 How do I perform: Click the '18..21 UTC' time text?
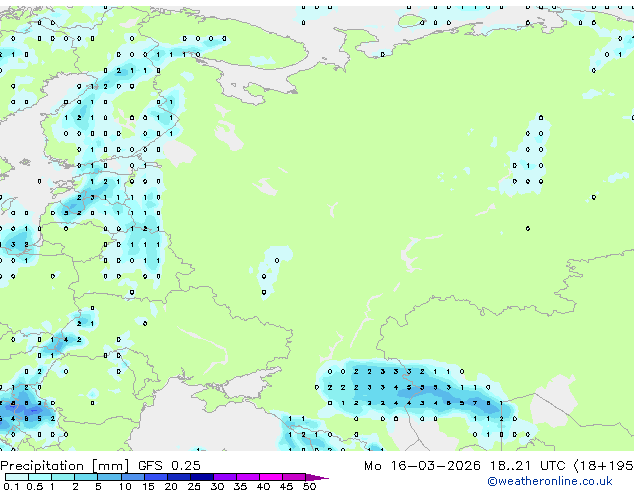[x=527, y=465]
